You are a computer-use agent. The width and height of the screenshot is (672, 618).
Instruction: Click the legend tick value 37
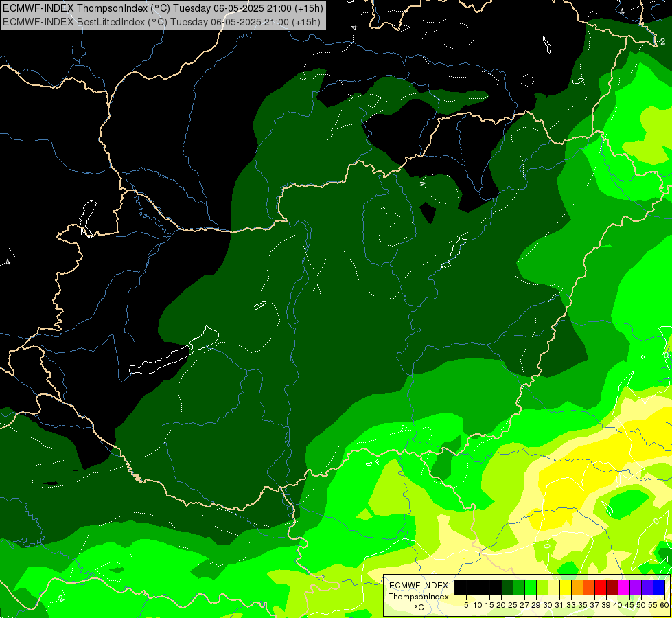(594, 605)
